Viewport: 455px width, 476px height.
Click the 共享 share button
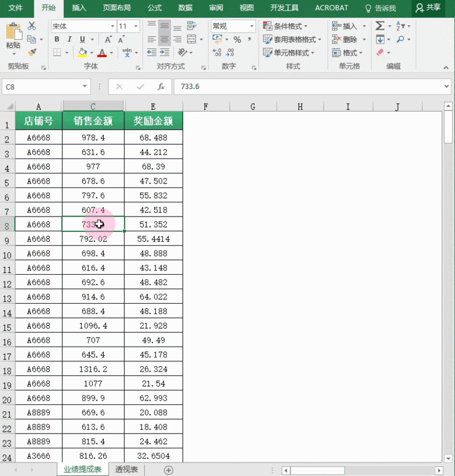pos(428,8)
